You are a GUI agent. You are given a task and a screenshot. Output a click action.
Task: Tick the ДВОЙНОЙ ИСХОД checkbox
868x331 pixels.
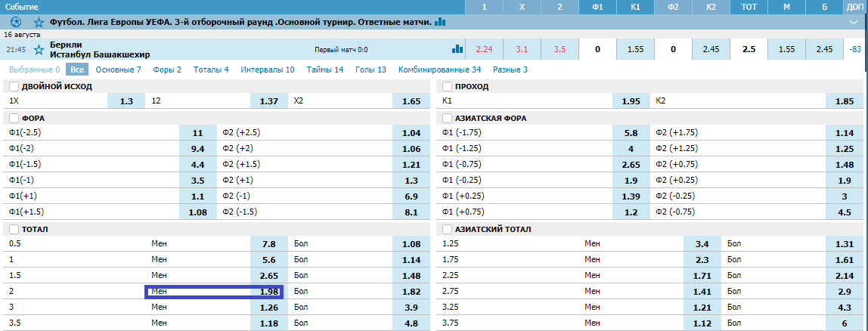(x=14, y=87)
